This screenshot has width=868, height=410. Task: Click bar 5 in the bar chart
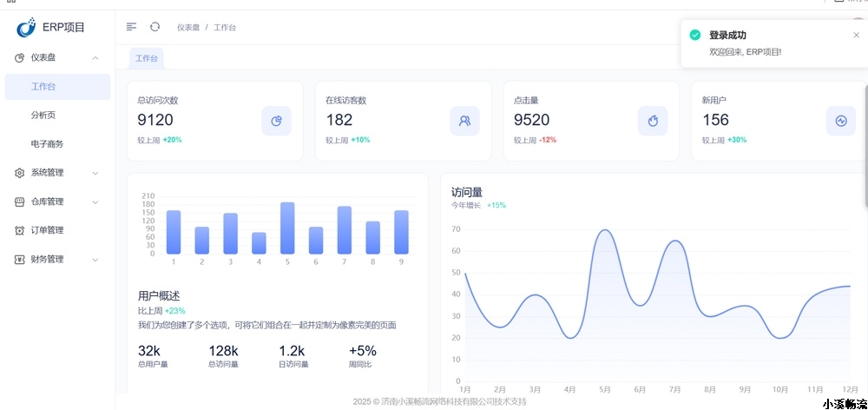pos(287,228)
